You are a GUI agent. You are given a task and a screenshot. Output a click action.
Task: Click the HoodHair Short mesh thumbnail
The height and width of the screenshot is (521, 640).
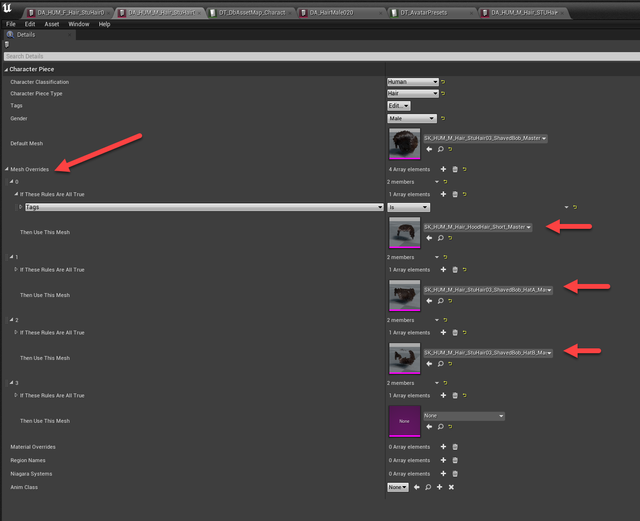tap(404, 232)
